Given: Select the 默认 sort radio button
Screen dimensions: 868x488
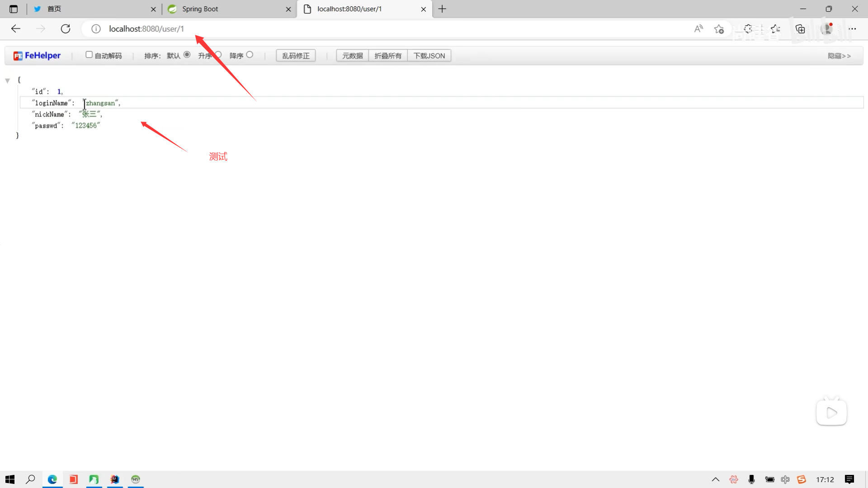Looking at the screenshot, I should pos(187,55).
